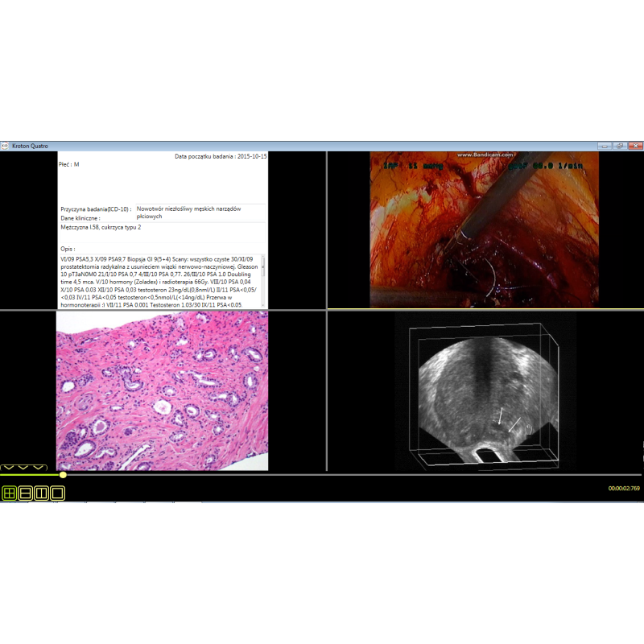Viewport: 644px width, 644px height.
Task: Select the single-pane layout icon
Action: 57,493
